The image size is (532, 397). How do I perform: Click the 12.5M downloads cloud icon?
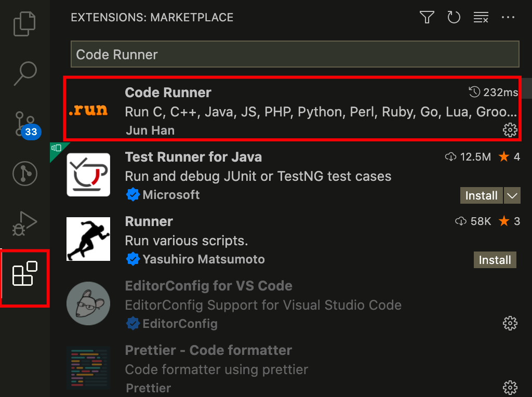point(450,157)
